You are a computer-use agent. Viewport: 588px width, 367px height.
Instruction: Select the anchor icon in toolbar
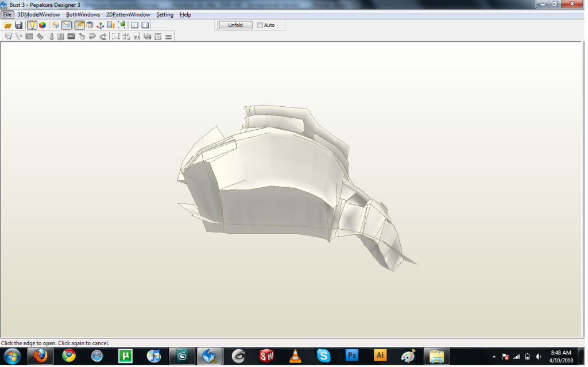[100, 25]
